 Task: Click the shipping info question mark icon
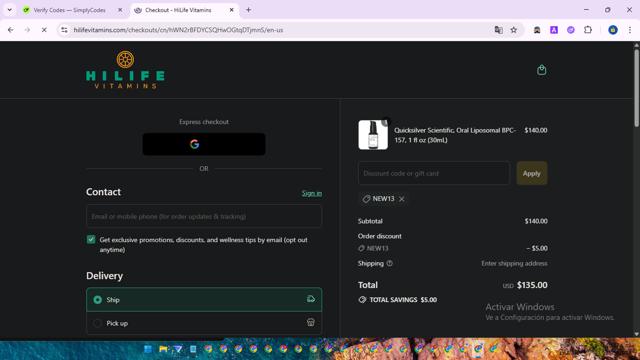click(389, 264)
